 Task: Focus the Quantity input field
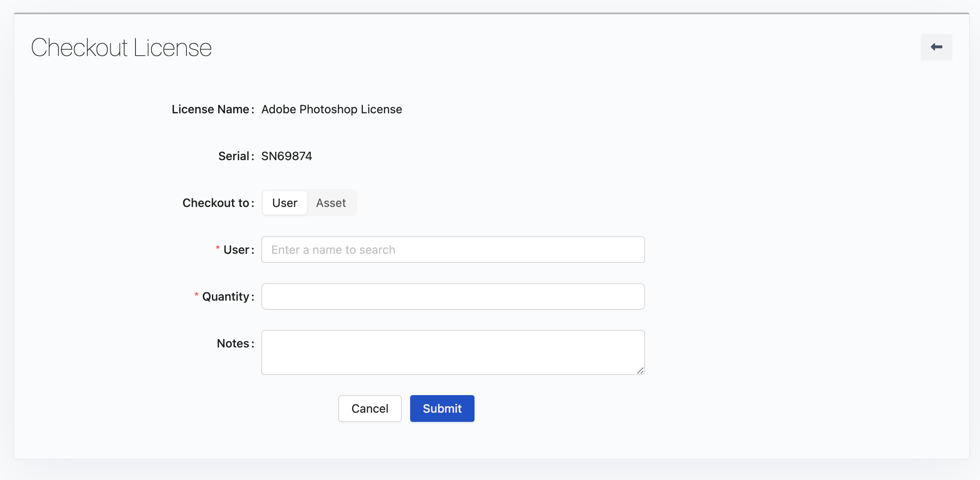453,296
